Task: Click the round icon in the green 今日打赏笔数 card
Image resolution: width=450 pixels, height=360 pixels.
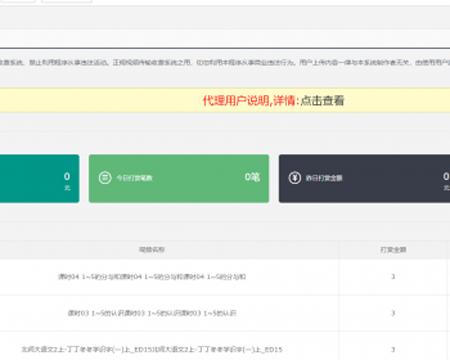Action: click(x=105, y=178)
